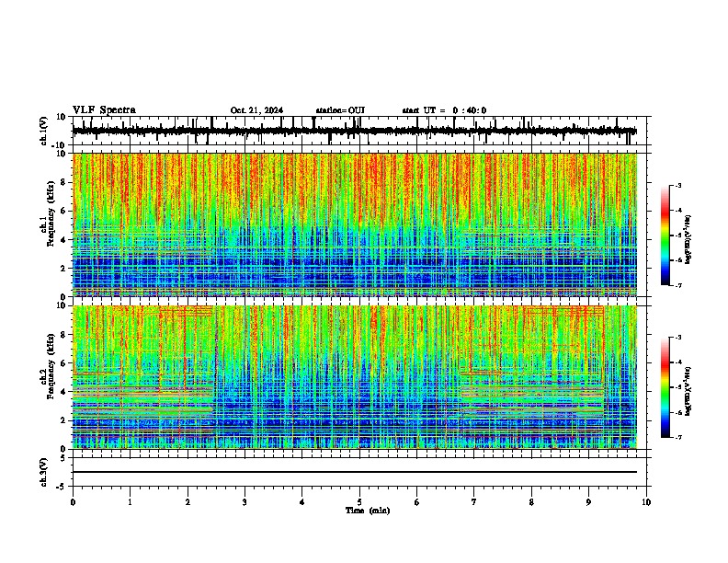Click the "start UT = 0 : 40: 0" label

(x=444, y=110)
